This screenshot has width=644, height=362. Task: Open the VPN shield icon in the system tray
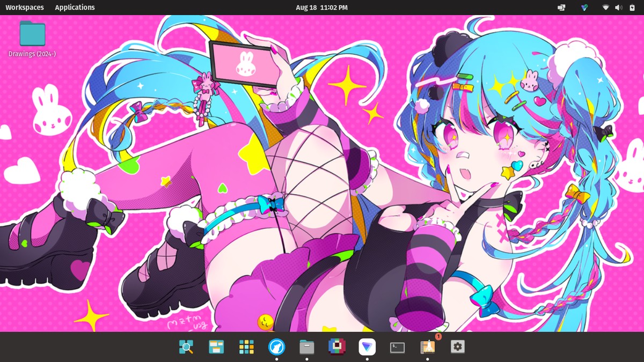point(584,8)
